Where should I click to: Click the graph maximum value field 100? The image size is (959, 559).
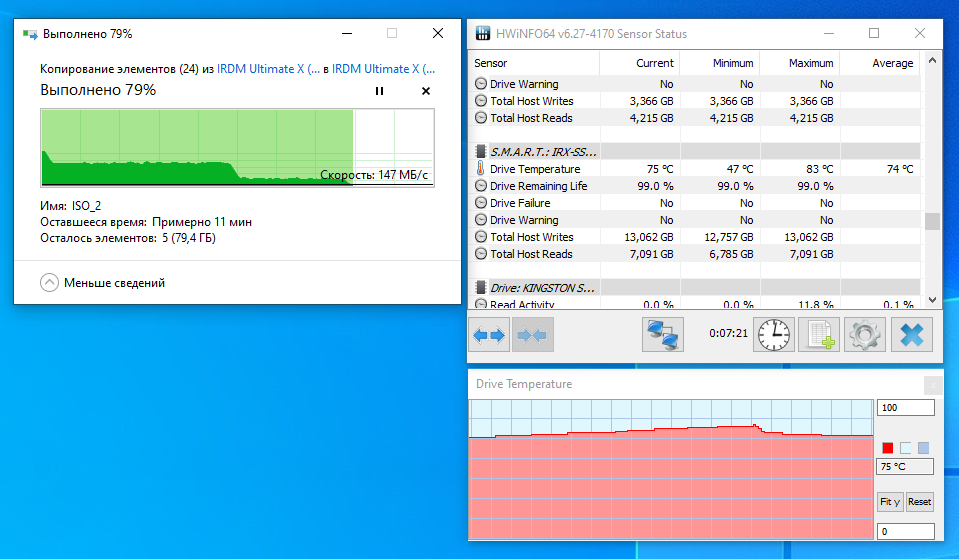[906, 408]
